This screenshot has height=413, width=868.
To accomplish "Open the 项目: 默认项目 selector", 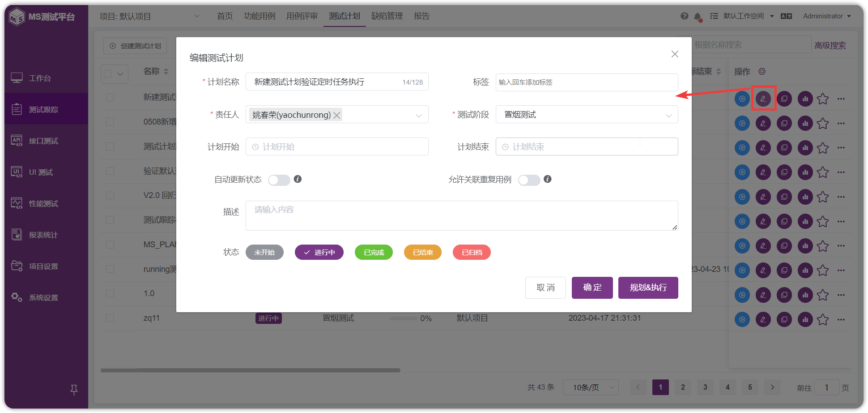I will pos(150,17).
